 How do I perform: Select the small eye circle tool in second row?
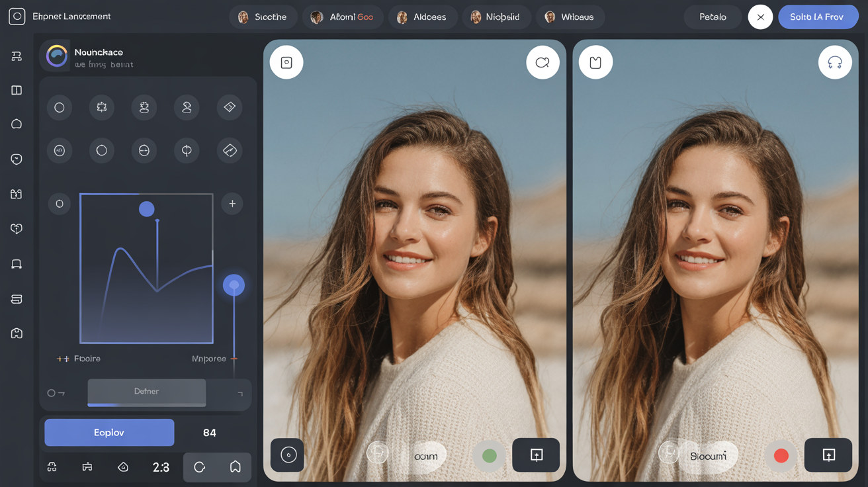coord(60,151)
